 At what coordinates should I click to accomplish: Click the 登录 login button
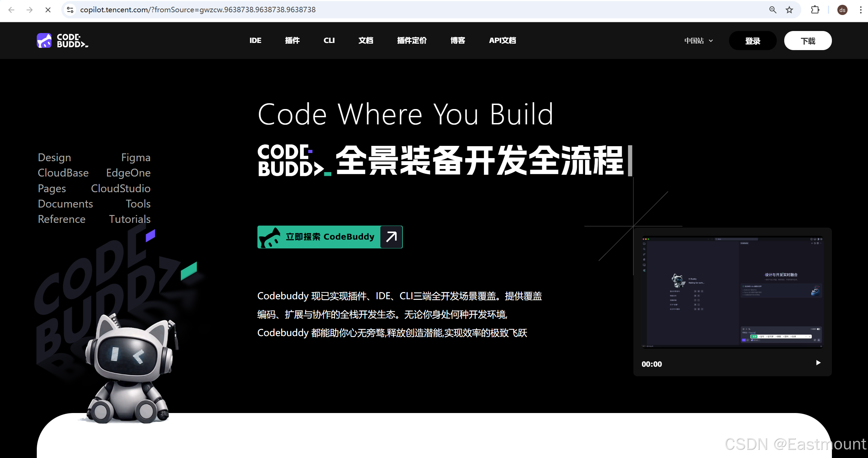[752, 41]
